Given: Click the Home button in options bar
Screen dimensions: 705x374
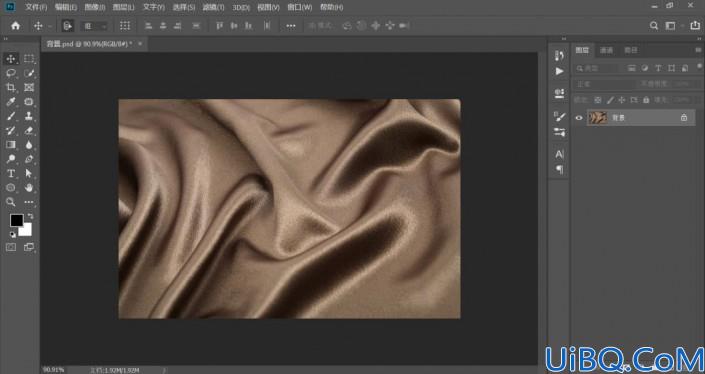Looking at the screenshot, I should 15,26.
